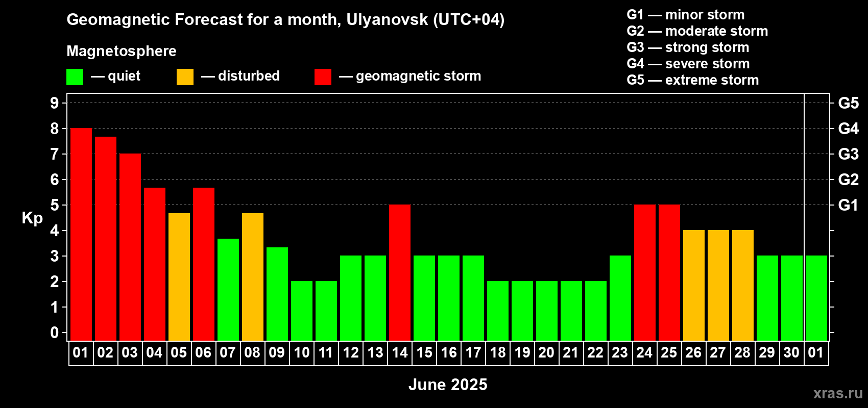Select the red bar for June 24

tap(645, 273)
